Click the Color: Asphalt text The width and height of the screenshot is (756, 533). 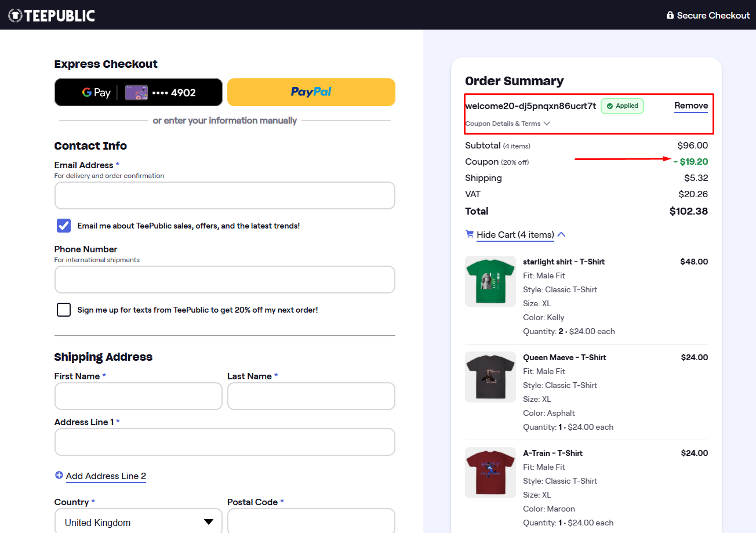549,414
